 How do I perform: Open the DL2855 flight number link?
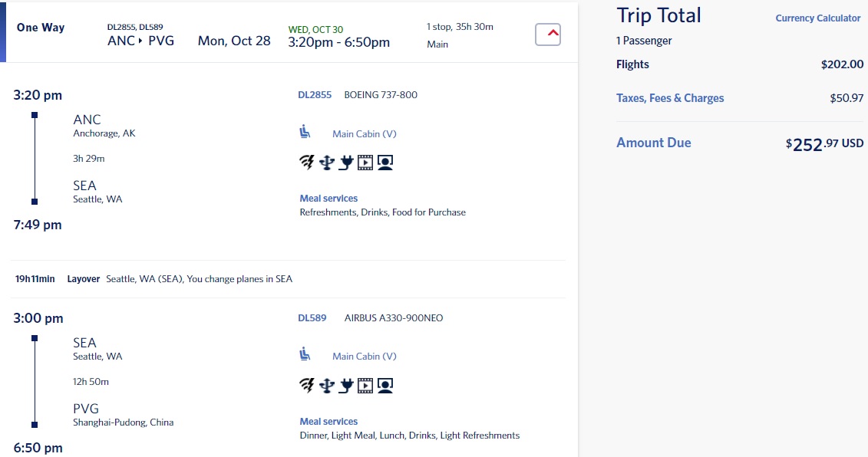[x=315, y=94]
